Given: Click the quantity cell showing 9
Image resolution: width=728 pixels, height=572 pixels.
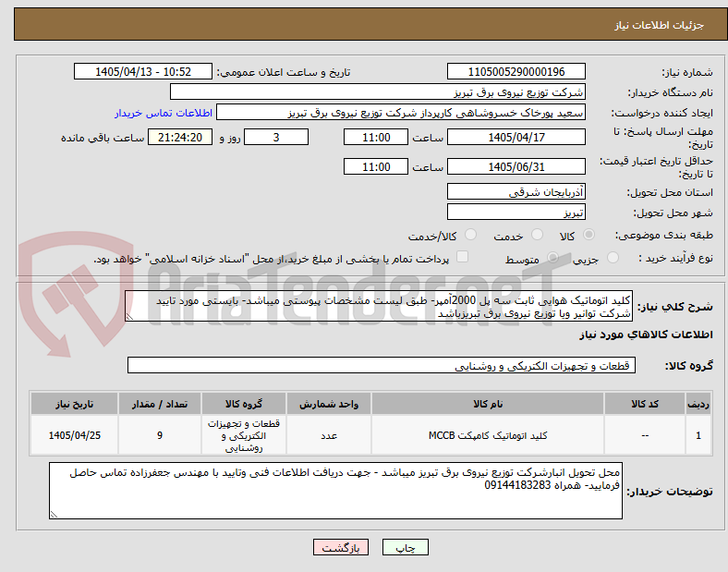Looking at the screenshot, I should [x=160, y=435].
